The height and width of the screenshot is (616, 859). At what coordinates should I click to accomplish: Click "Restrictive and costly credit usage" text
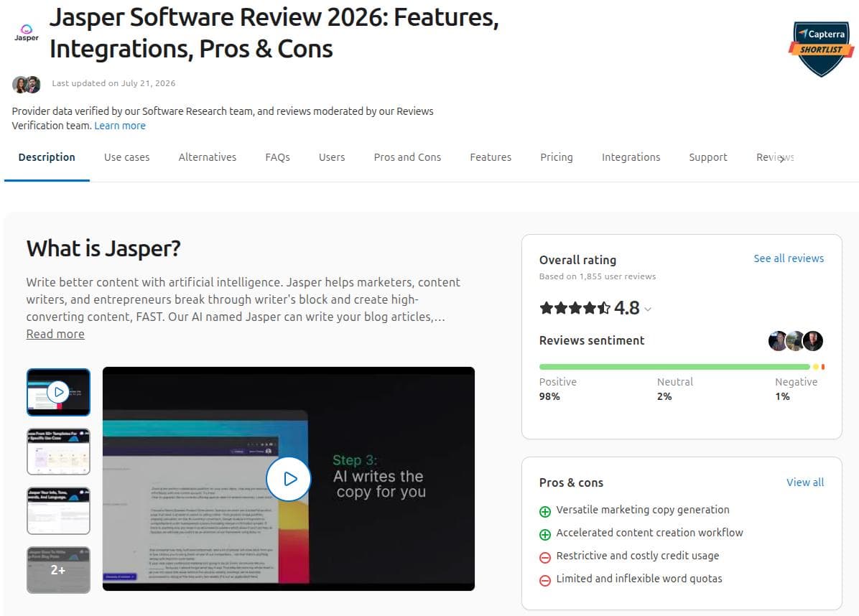637,556
